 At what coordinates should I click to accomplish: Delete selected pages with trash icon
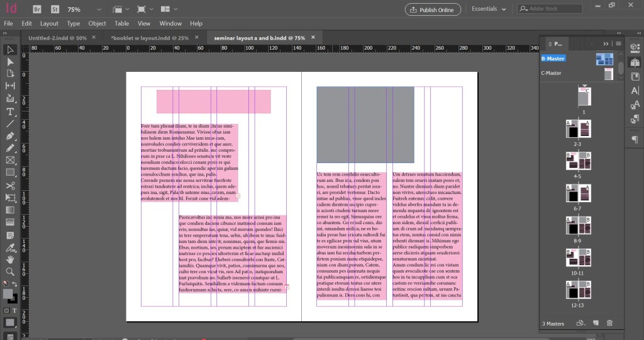tap(609, 323)
